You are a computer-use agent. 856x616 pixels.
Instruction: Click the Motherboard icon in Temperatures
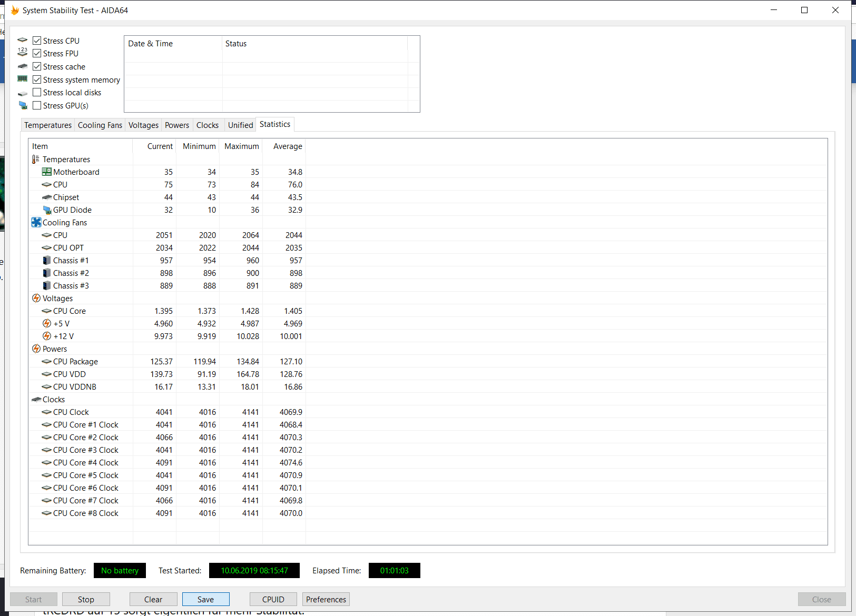47,172
